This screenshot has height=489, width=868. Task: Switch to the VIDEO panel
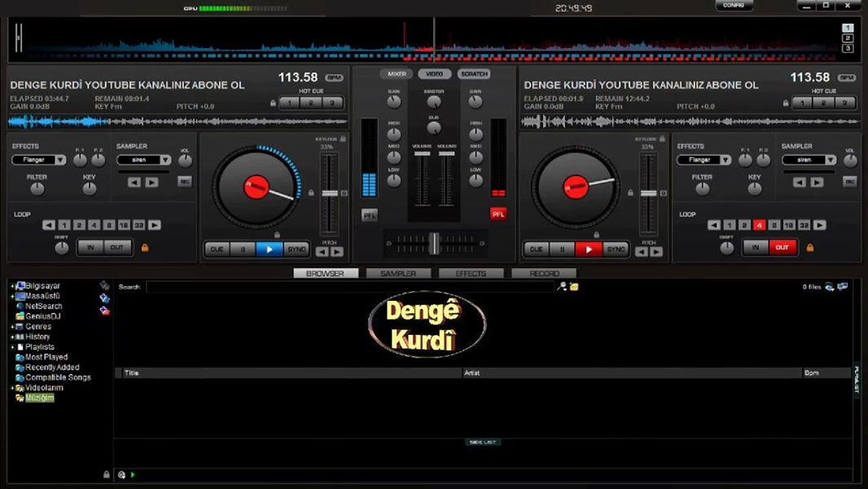pyautogui.click(x=435, y=73)
